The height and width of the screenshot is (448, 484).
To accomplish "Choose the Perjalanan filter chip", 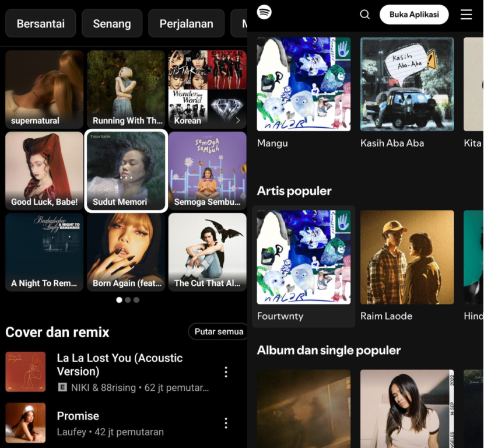I will click(185, 24).
